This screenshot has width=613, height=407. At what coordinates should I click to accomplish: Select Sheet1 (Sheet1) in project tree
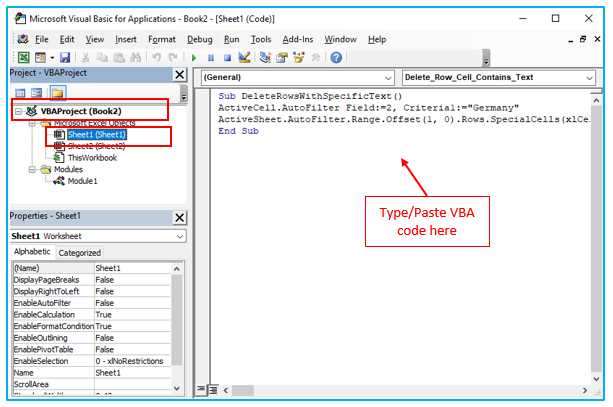click(x=97, y=135)
